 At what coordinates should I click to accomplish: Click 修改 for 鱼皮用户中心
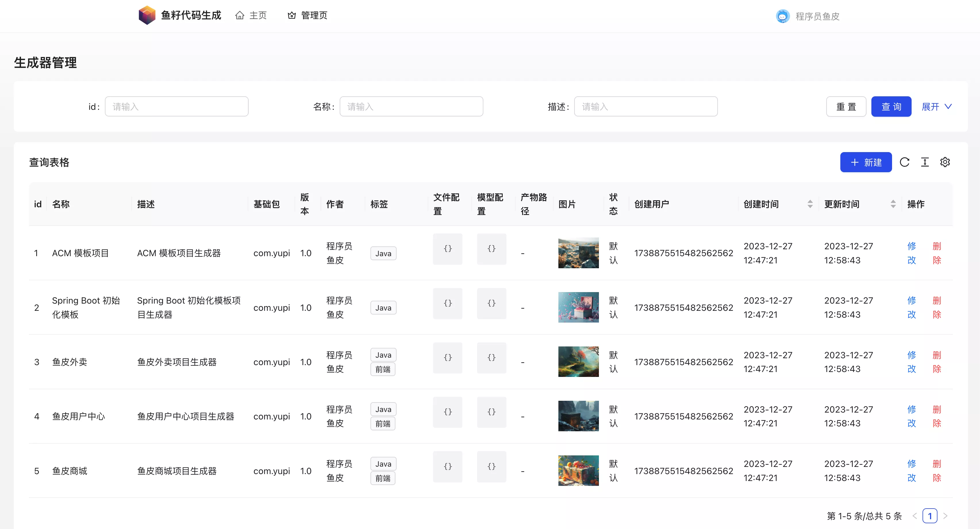(912, 416)
